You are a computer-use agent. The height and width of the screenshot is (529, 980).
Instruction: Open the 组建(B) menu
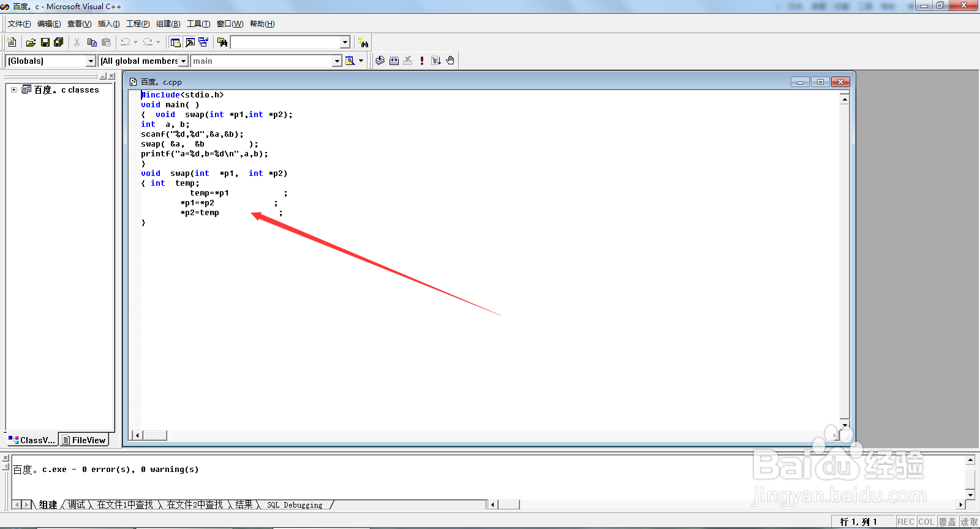[168, 24]
